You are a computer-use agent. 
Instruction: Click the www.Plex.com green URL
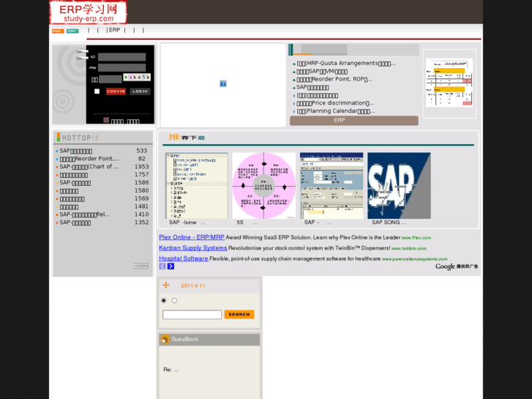[x=416, y=238]
